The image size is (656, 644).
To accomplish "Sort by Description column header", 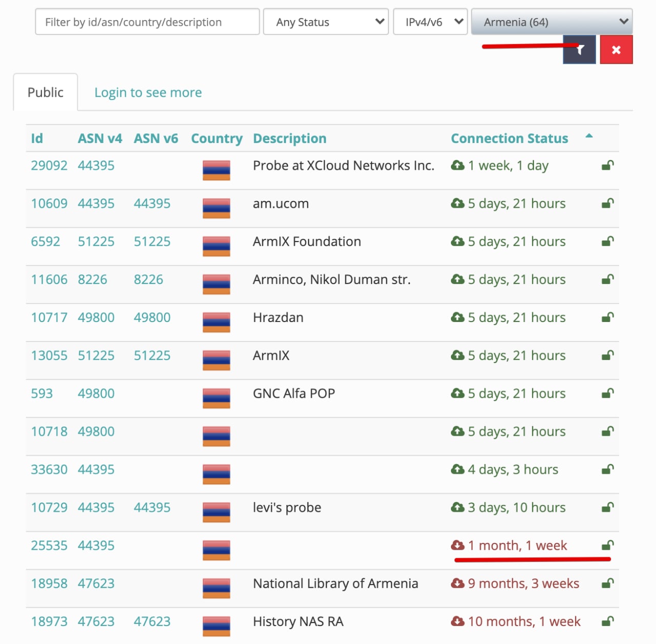I will pos(290,138).
